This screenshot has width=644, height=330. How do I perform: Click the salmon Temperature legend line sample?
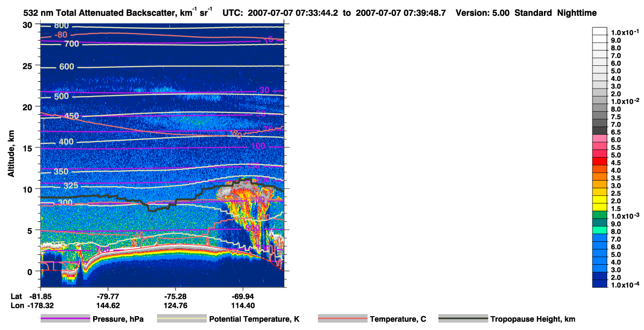click(x=342, y=319)
